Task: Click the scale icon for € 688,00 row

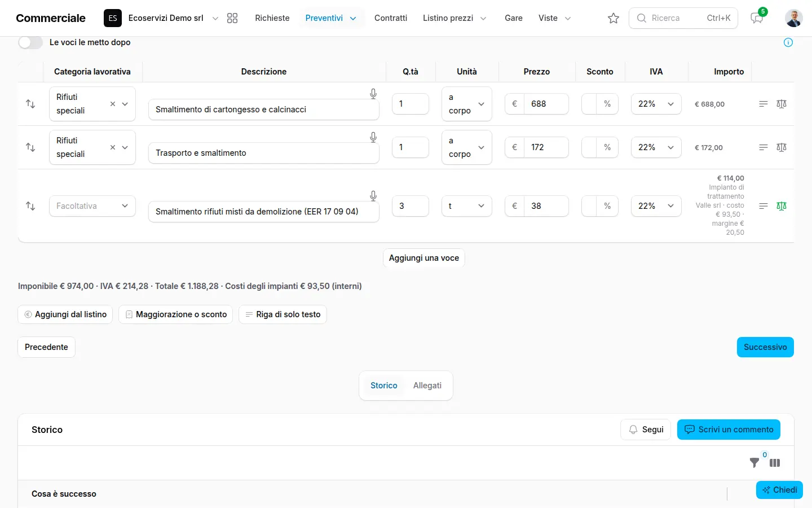Action: [782, 104]
